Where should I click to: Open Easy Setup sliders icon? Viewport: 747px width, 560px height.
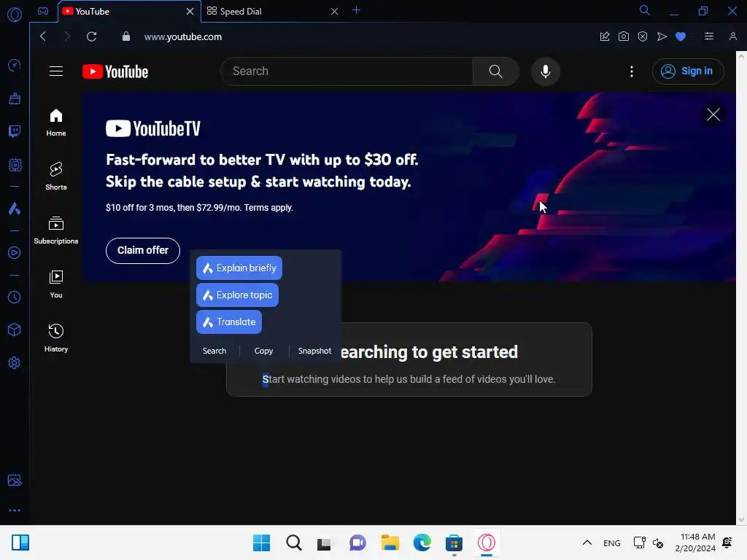(x=709, y=36)
